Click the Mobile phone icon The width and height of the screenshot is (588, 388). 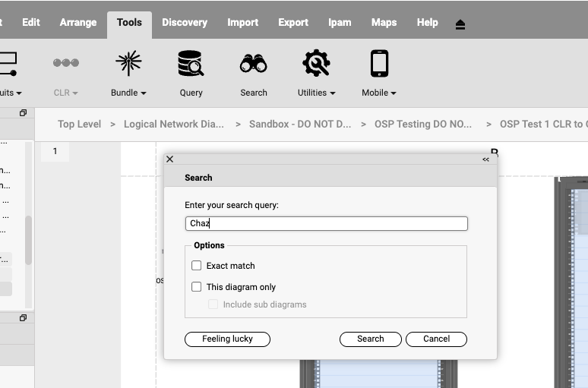pyautogui.click(x=379, y=64)
